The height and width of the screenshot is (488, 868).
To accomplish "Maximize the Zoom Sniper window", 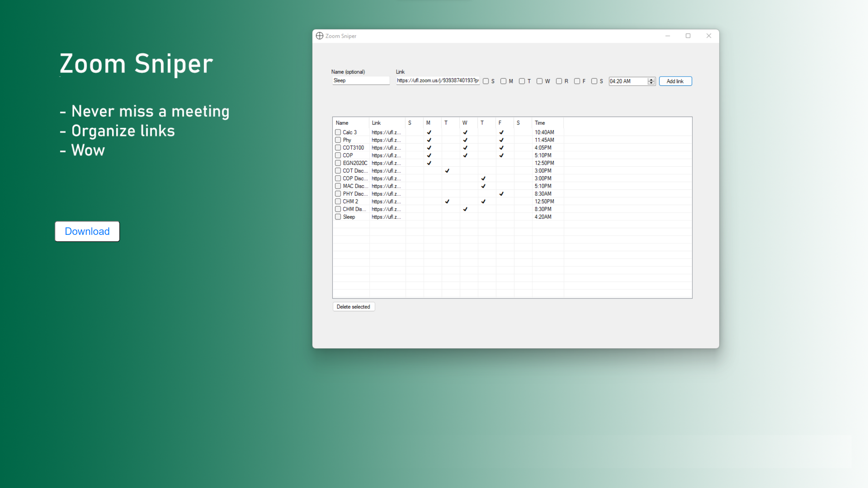I will point(688,36).
